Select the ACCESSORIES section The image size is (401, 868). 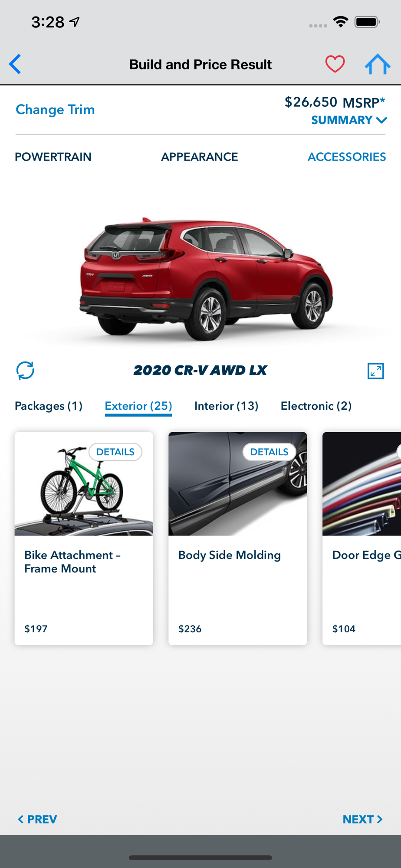(x=347, y=157)
